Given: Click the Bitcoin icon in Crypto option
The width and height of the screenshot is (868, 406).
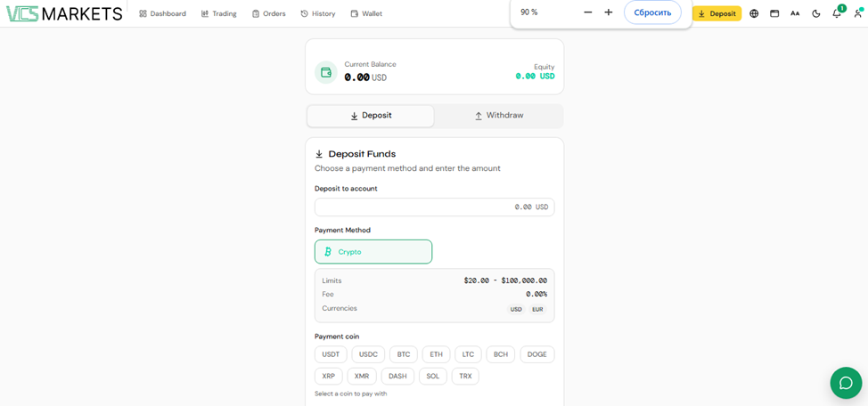Looking at the screenshot, I should (328, 252).
